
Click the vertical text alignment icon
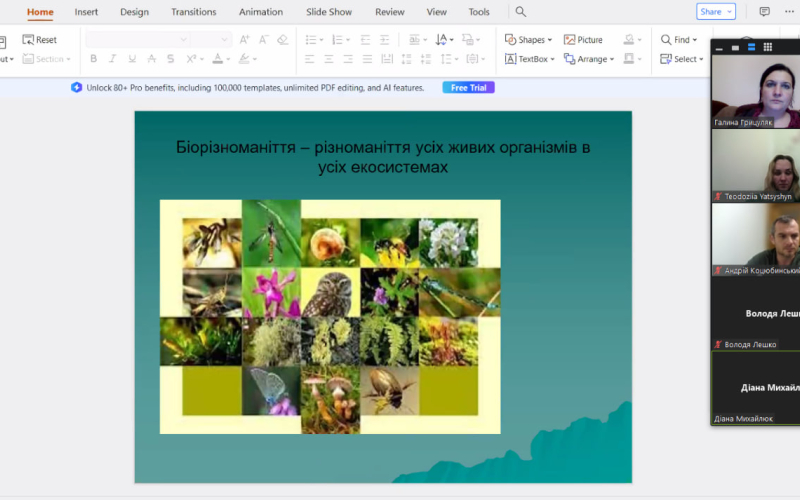tap(472, 59)
